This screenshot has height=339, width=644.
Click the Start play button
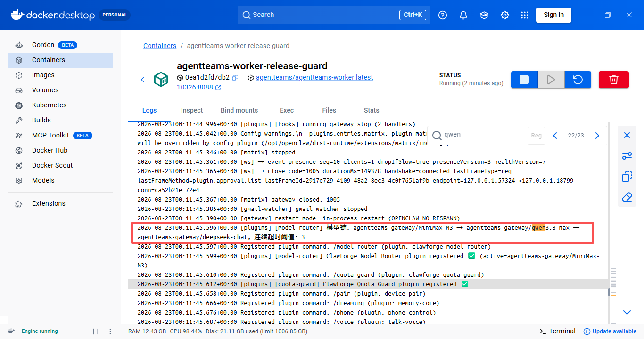(551, 80)
